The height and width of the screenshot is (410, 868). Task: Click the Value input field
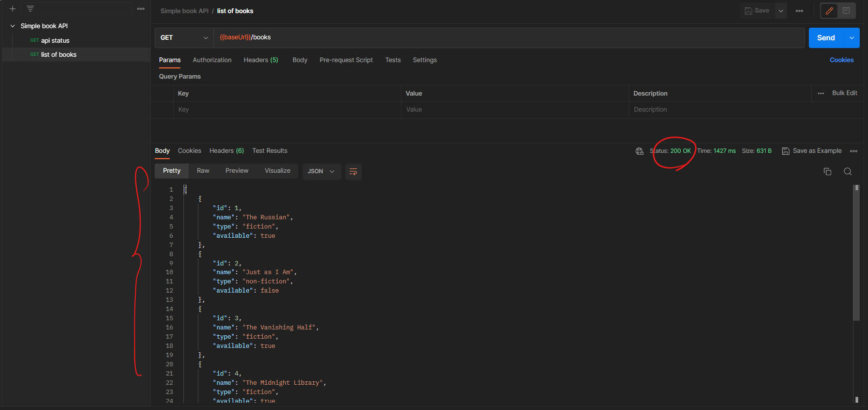[x=515, y=110]
